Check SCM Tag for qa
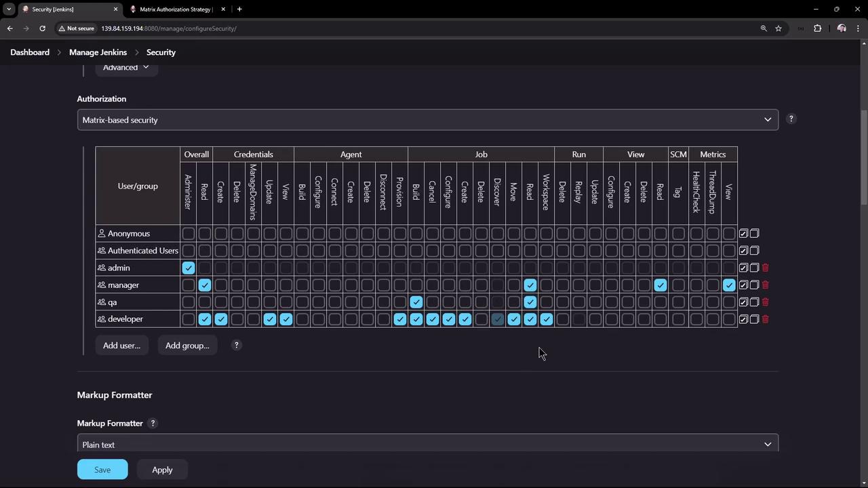Viewport: 868px width, 488px height. [x=678, y=302]
